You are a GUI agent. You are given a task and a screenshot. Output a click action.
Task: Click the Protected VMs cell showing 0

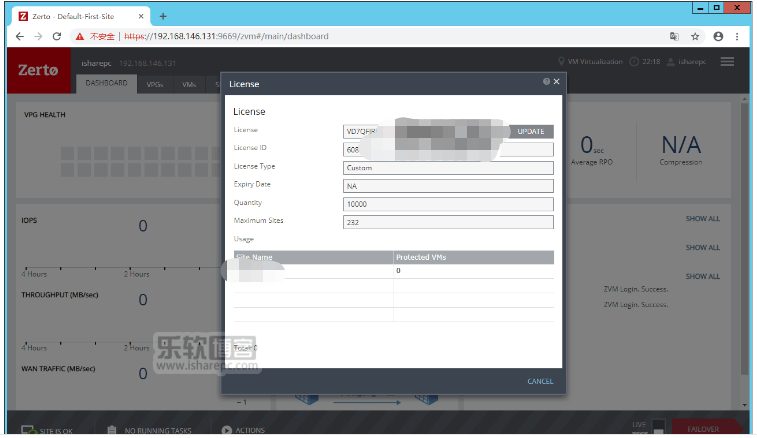click(474, 271)
